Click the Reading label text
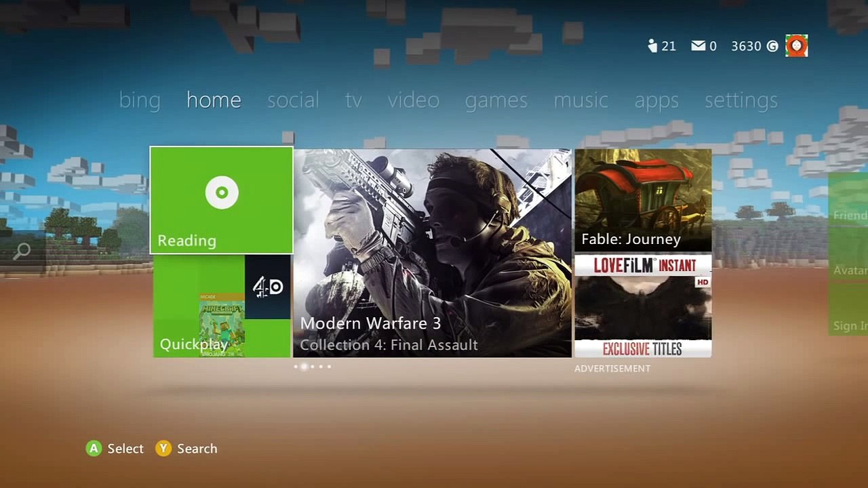 (186, 241)
